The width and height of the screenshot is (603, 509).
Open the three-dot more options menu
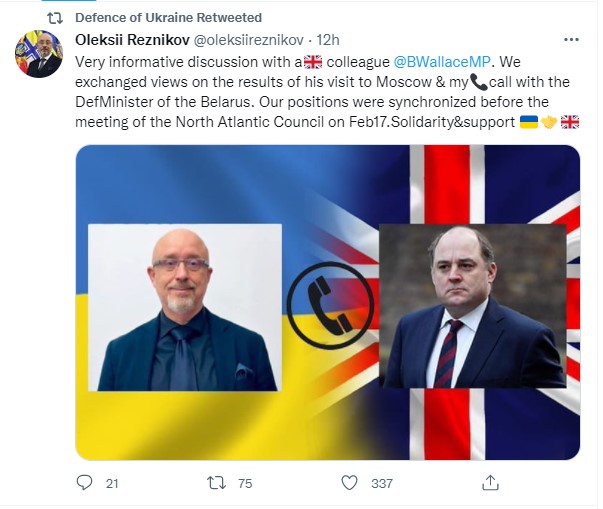[571, 40]
